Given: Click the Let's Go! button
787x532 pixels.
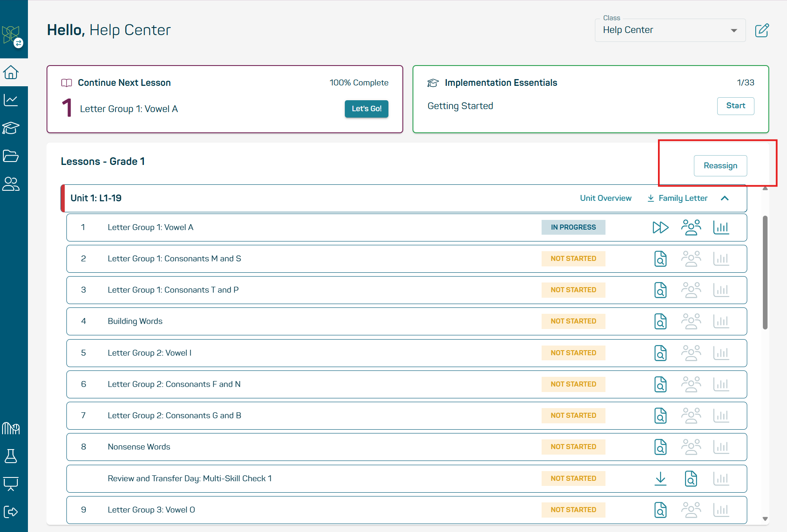Looking at the screenshot, I should tap(366, 109).
